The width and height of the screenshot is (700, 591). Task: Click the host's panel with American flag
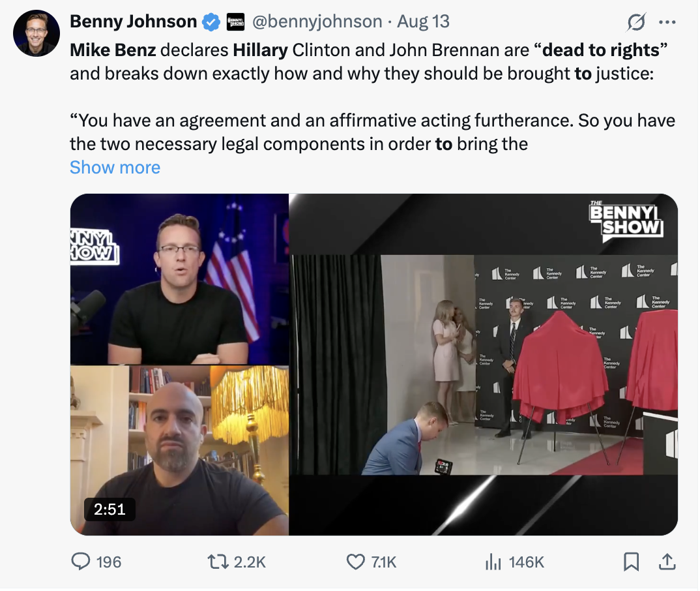[179, 279]
